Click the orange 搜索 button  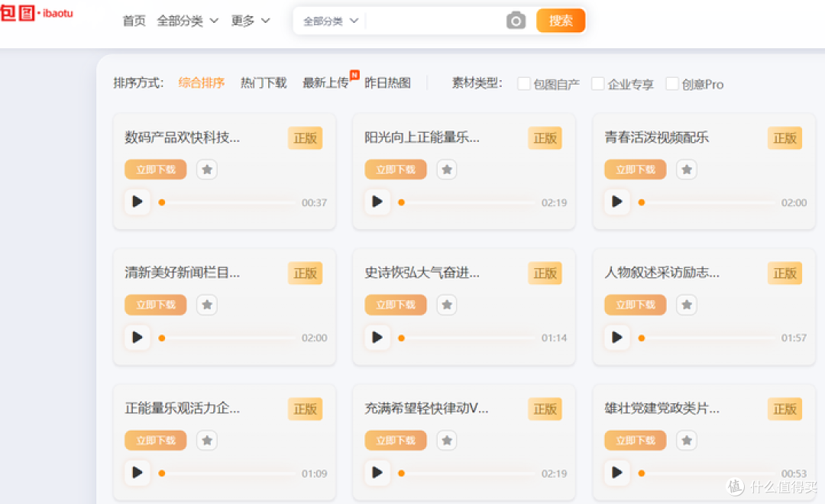pos(561,21)
